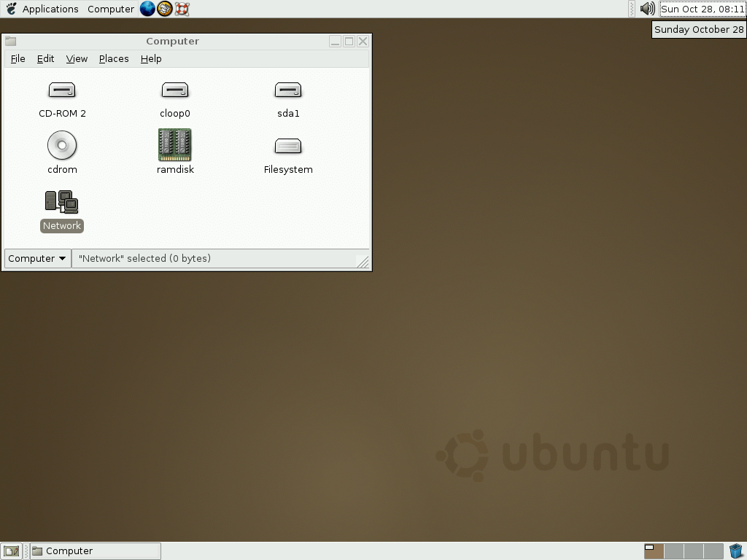Open the View menu

(x=77, y=58)
